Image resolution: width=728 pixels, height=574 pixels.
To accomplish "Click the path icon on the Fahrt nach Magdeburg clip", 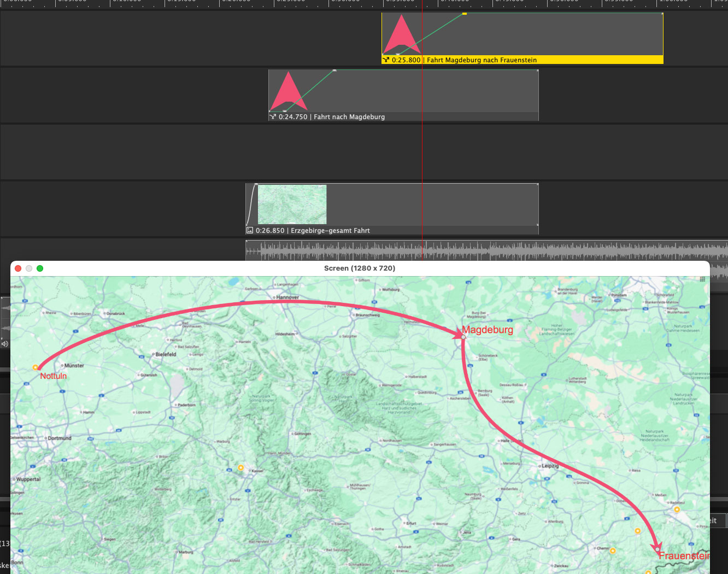I will point(272,117).
